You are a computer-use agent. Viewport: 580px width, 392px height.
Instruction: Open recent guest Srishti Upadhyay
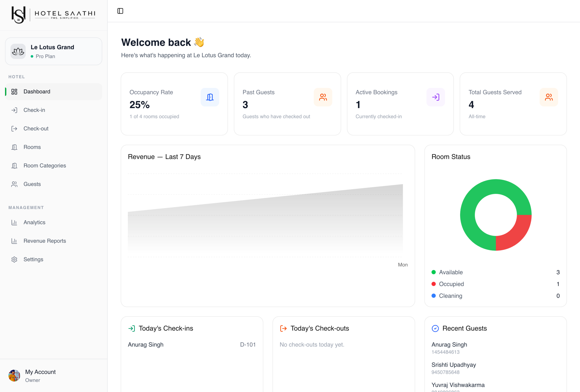454,365
